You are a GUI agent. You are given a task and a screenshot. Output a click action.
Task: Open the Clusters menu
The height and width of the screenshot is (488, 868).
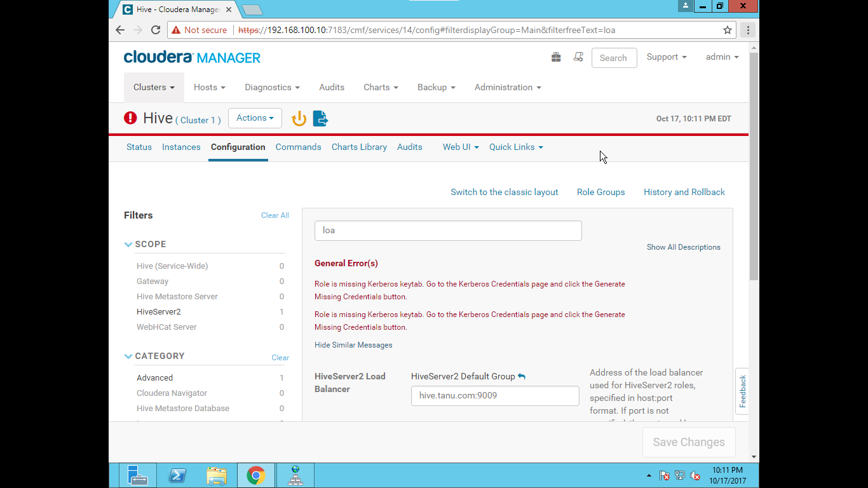tap(153, 87)
